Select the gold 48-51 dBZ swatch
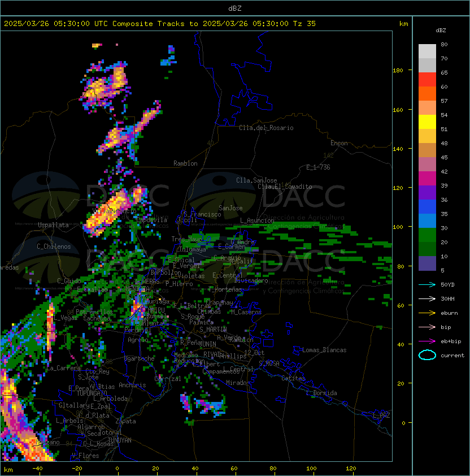The width and height of the screenshot is (470, 476). click(427, 136)
